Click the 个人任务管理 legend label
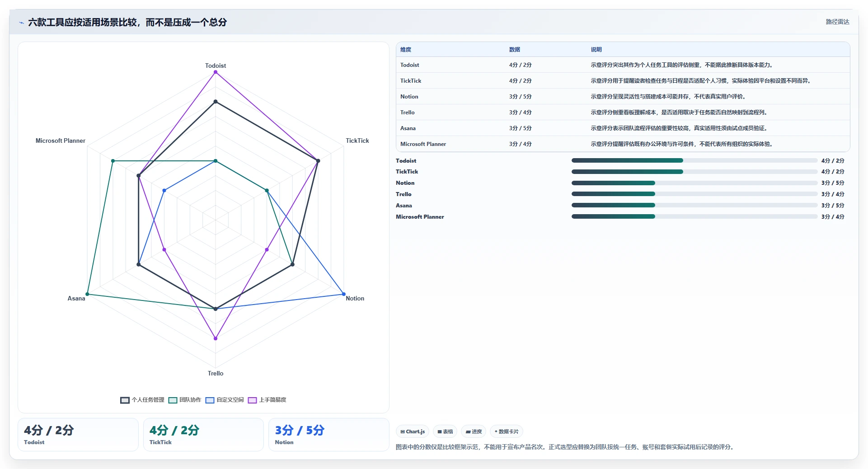The image size is (868, 469). click(x=148, y=400)
